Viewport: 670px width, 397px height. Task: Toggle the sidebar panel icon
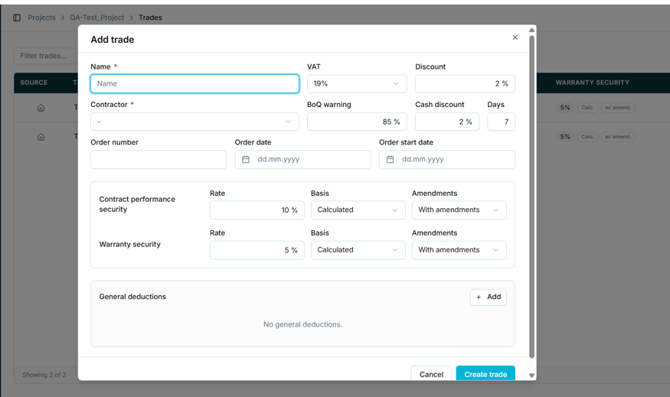pyautogui.click(x=17, y=18)
